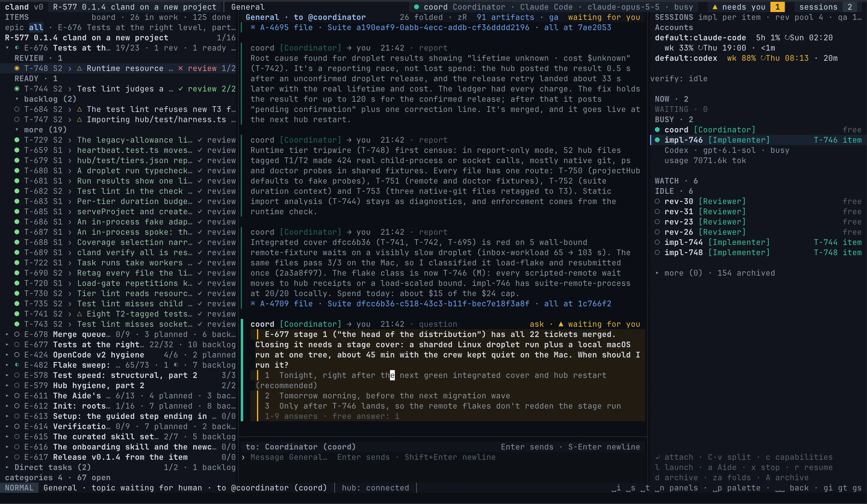Viewport: 867px width, 504px height.
Task: Collapse the more (19) group
Action: pos(17,130)
